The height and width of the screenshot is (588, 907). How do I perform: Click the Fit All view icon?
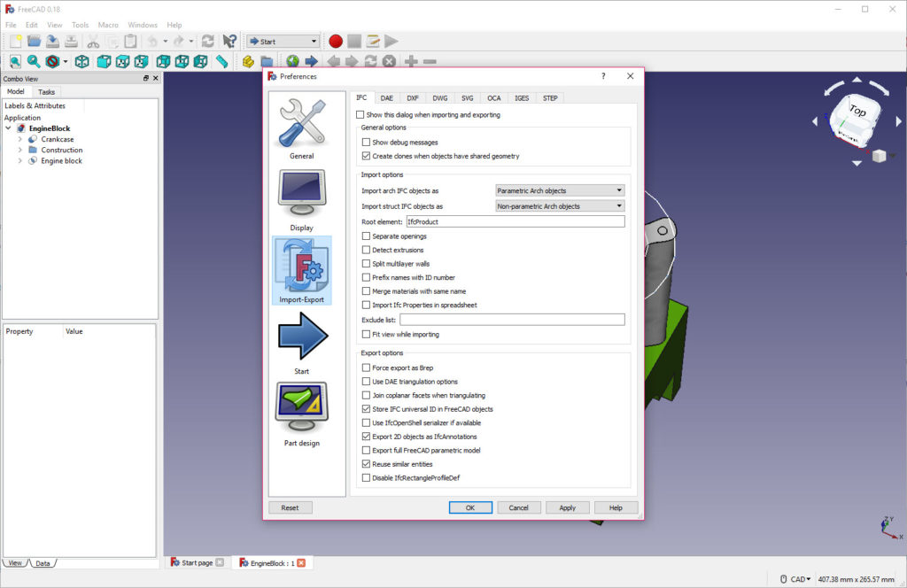point(15,61)
